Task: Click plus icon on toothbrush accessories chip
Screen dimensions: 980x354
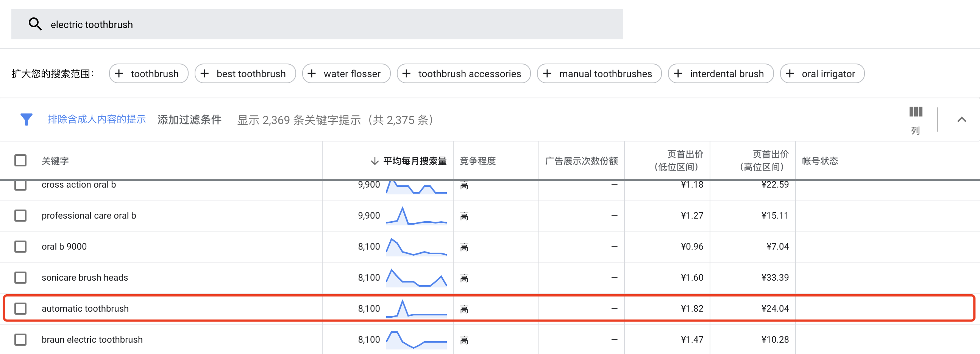Action: click(x=406, y=73)
